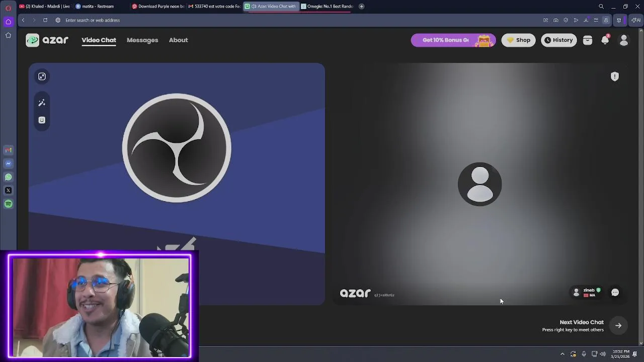This screenshot has width=644, height=362.
Task: Open the inventory box icon in header
Action: pyautogui.click(x=588, y=40)
